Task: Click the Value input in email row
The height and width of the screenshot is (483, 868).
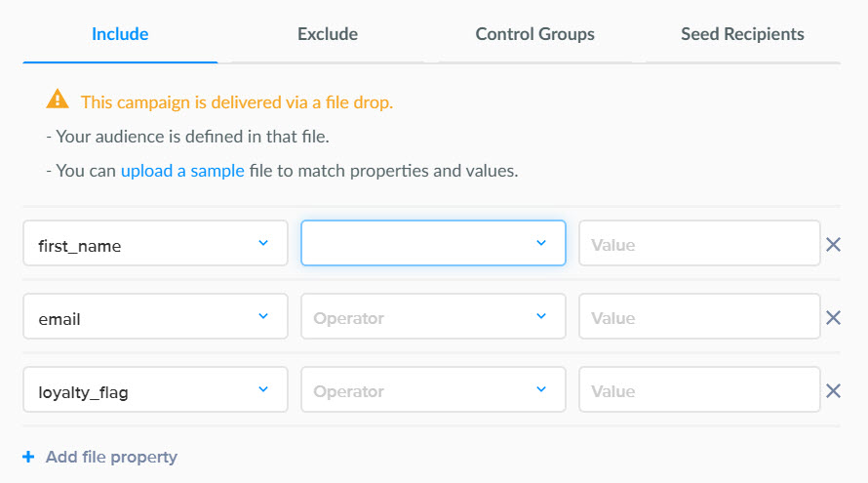Action: click(x=698, y=317)
